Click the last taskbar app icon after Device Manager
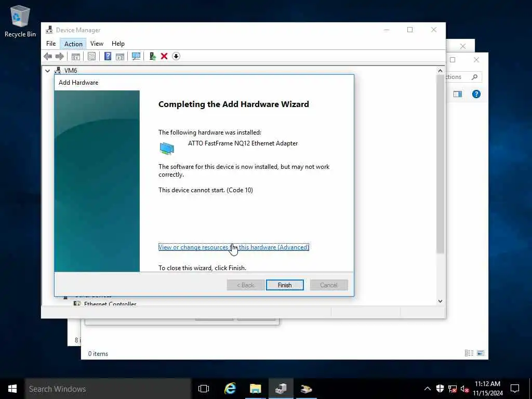The image size is (532, 399). point(306,389)
